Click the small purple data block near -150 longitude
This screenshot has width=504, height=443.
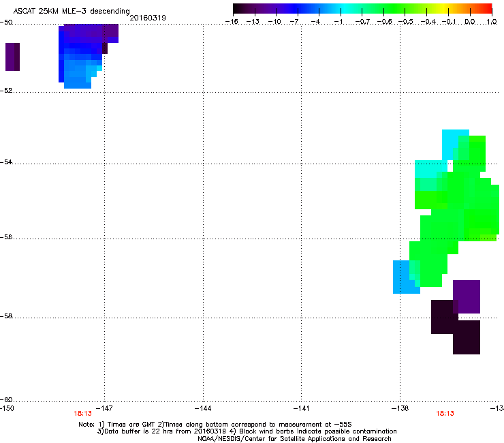(12, 57)
